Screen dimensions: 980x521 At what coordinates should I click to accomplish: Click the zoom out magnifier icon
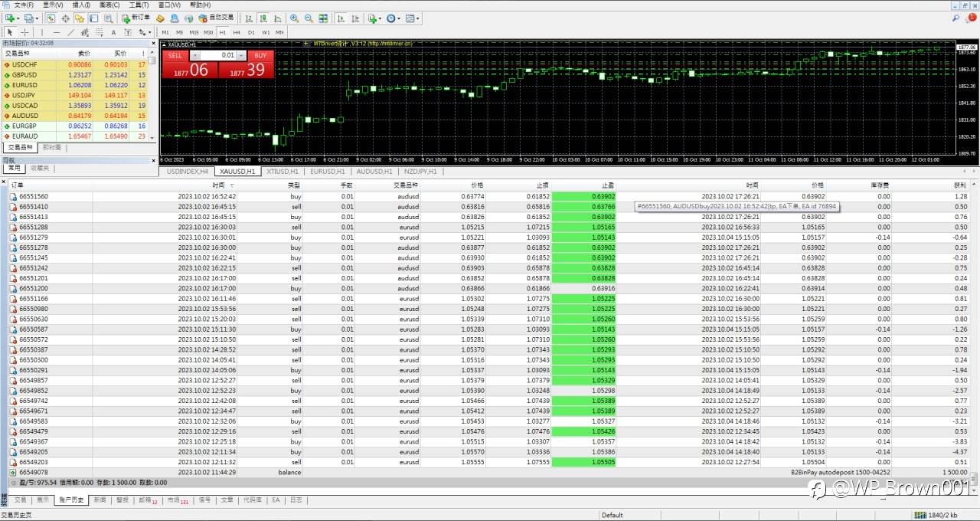tap(308, 18)
